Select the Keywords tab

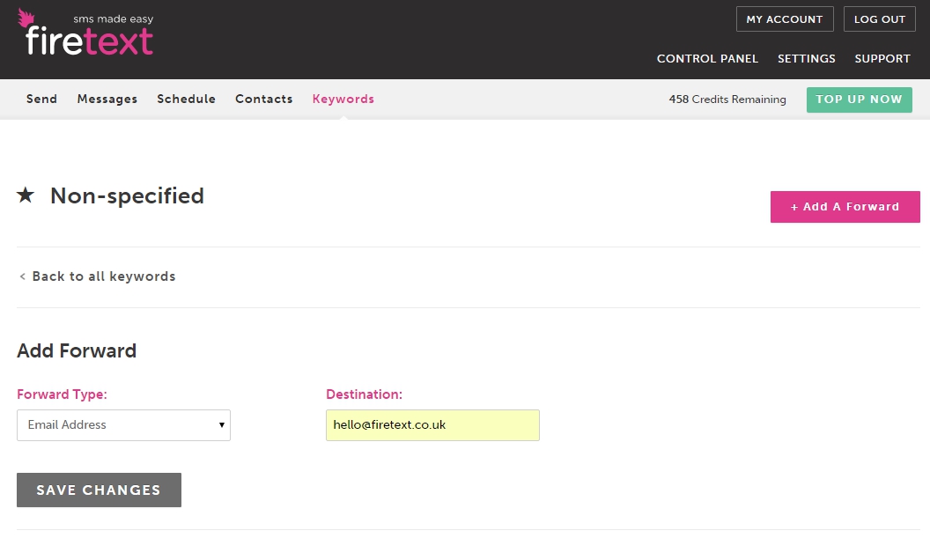point(343,99)
